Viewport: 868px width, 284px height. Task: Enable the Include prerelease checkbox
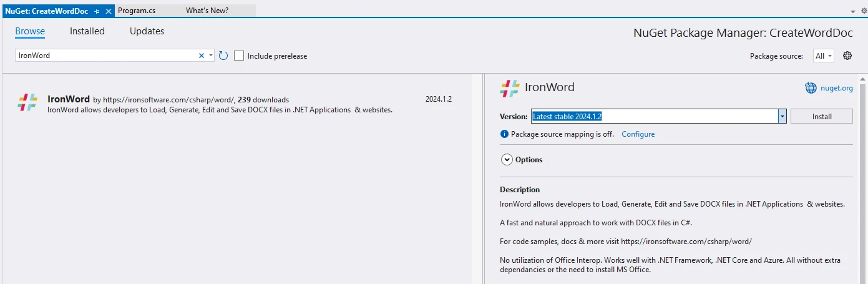tap(239, 56)
